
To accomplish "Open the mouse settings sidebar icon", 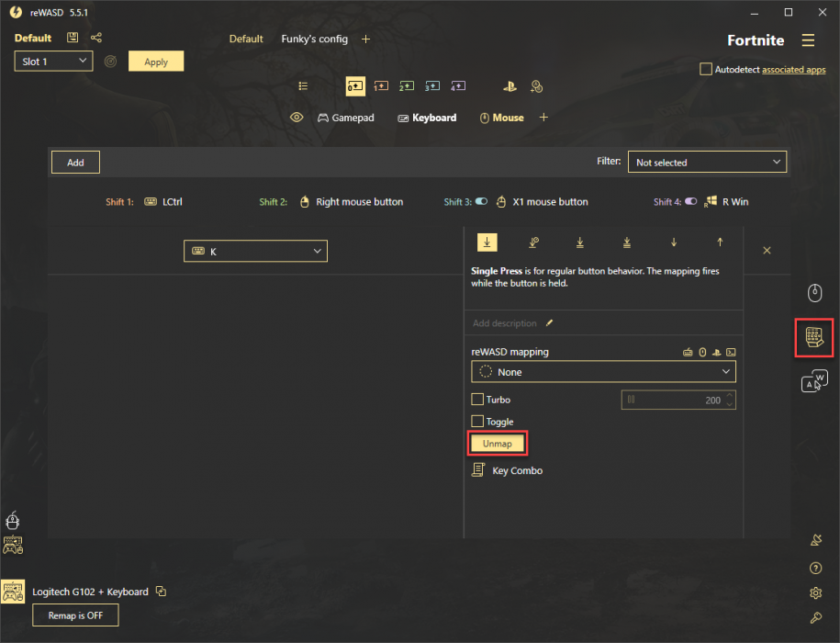I will tap(814, 293).
